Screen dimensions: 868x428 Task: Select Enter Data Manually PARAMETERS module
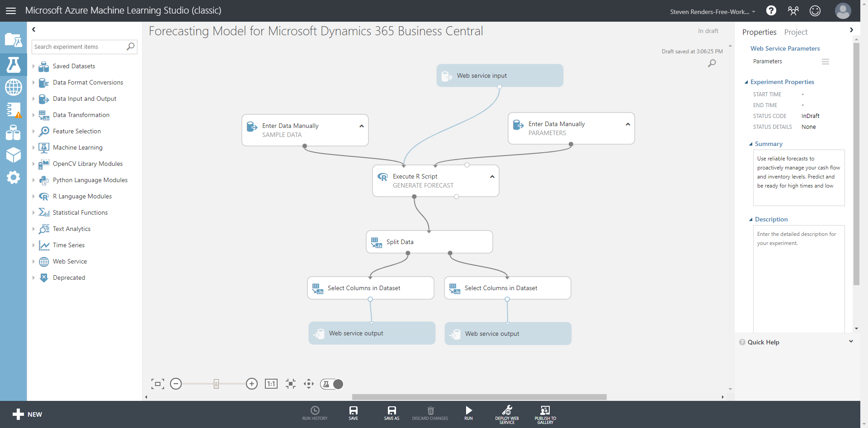pos(571,128)
